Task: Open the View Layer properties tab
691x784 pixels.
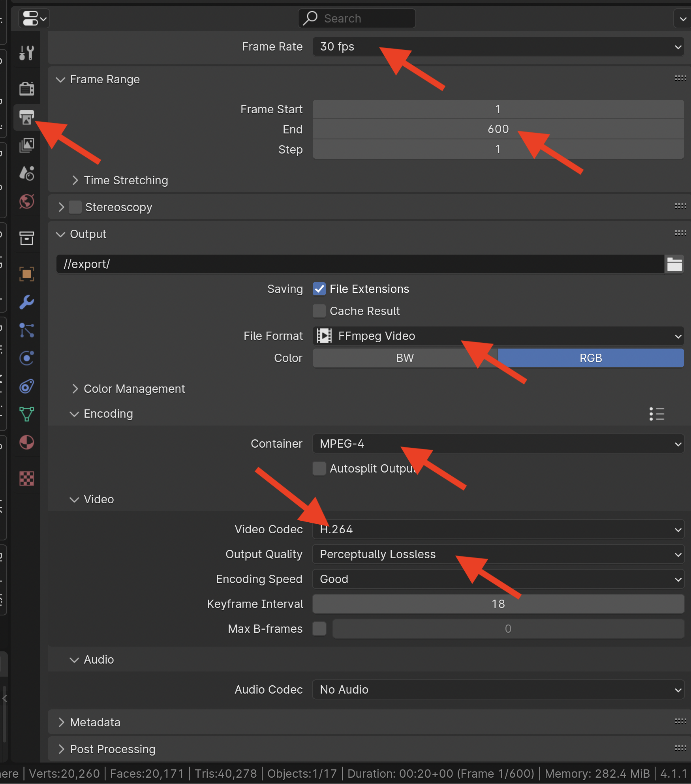Action: tap(26, 145)
